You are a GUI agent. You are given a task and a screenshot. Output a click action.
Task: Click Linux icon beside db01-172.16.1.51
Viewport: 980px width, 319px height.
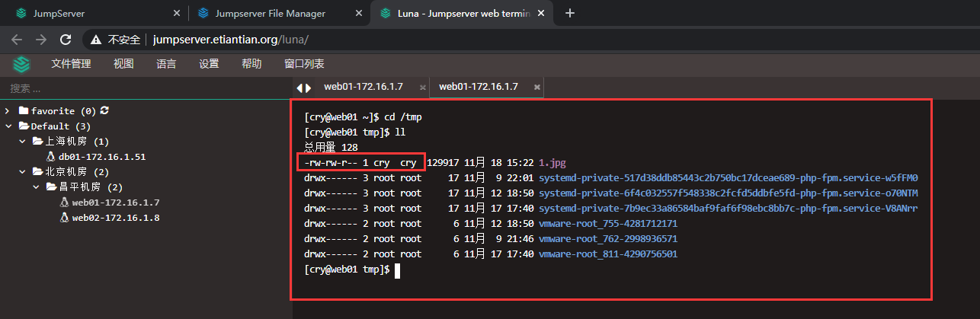click(x=51, y=157)
